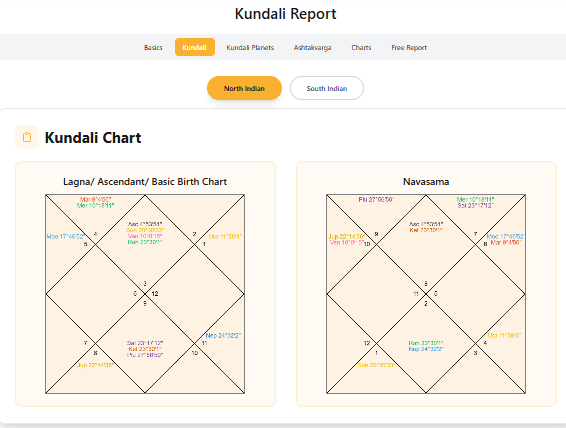Click the Sun entry in Navasama chart
This screenshot has height=428, width=566.
(x=376, y=365)
